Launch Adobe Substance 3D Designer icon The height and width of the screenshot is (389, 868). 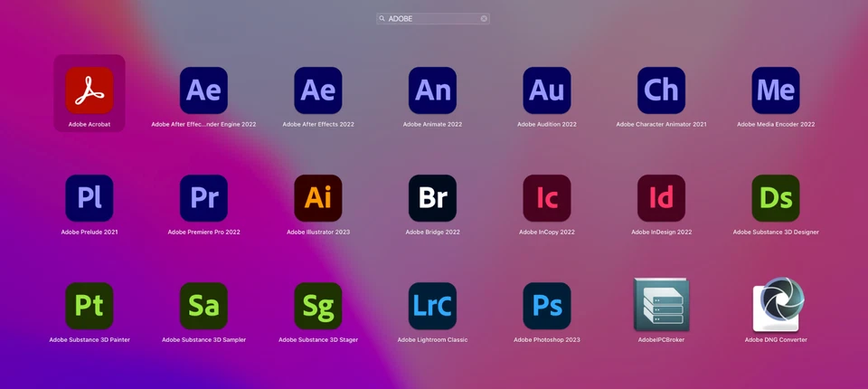coord(776,198)
